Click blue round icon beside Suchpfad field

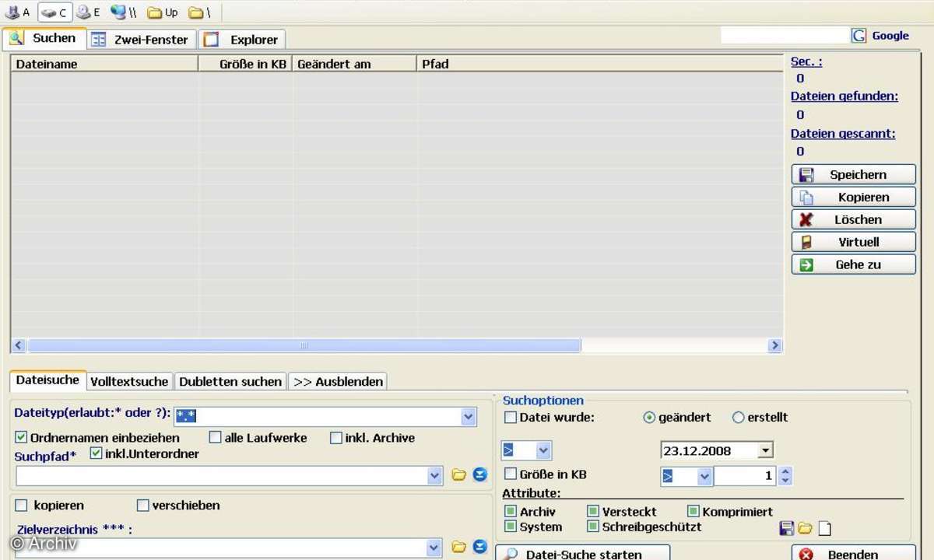point(479,474)
